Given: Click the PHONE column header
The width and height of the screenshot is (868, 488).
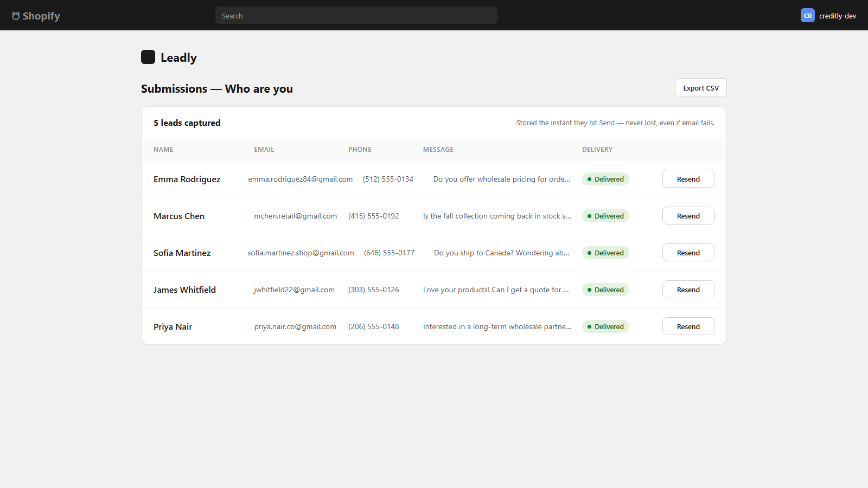Looking at the screenshot, I should pos(360,150).
